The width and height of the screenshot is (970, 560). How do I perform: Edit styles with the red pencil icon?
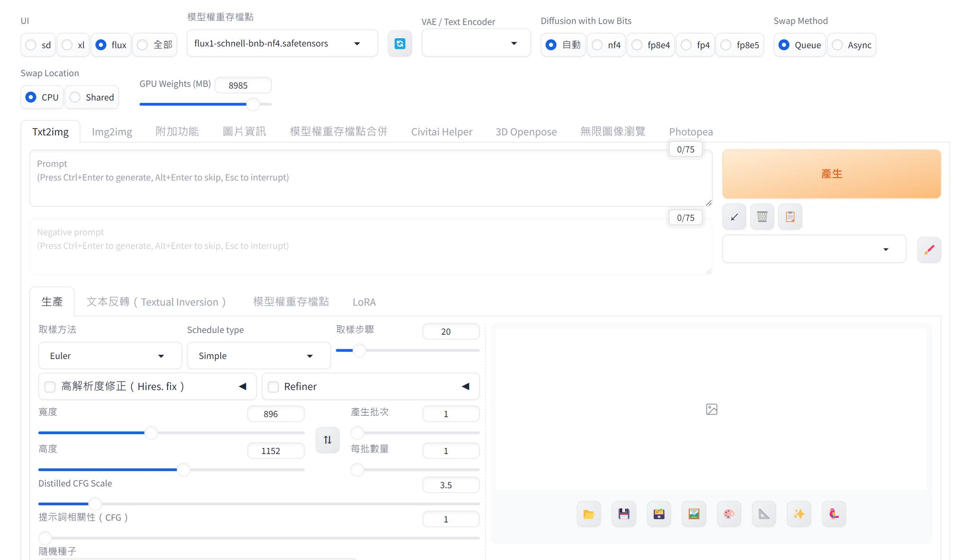pos(929,249)
